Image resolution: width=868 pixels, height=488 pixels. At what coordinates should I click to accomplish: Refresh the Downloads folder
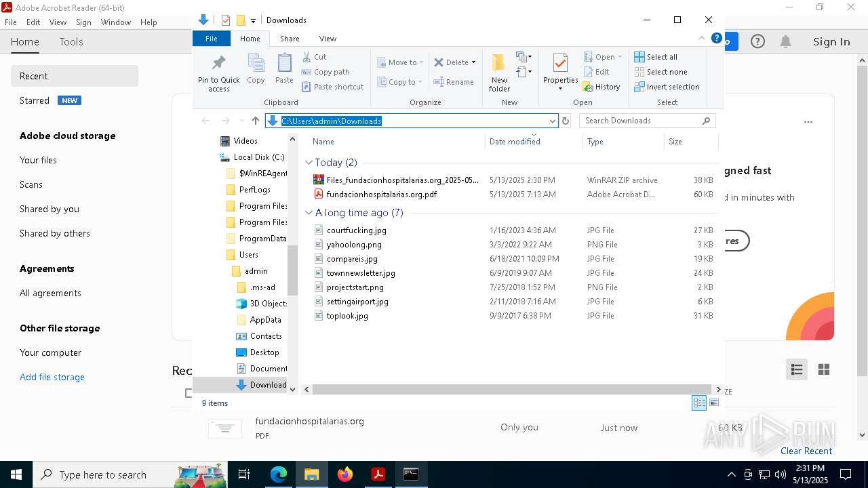[566, 121]
